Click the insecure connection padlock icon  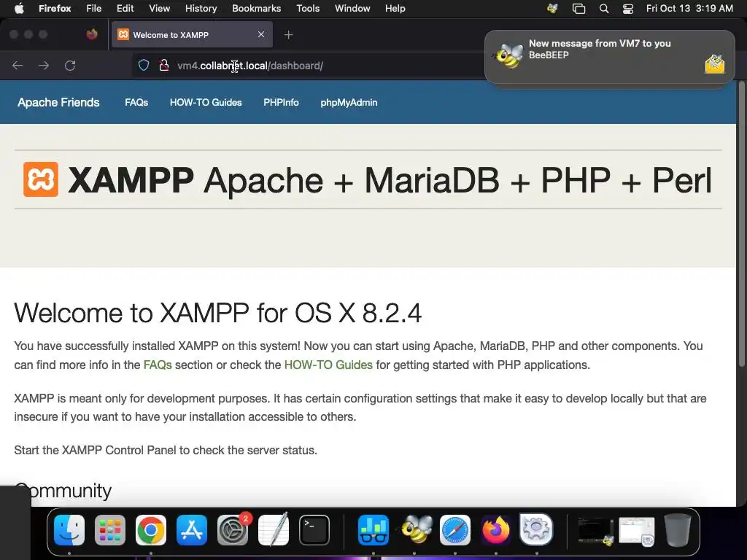pos(164,65)
